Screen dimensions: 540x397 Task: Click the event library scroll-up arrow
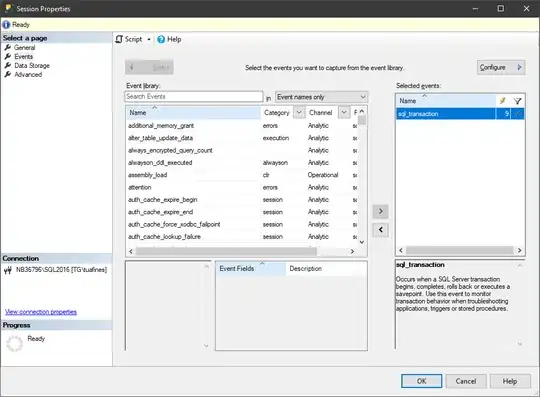tap(362, 111)
